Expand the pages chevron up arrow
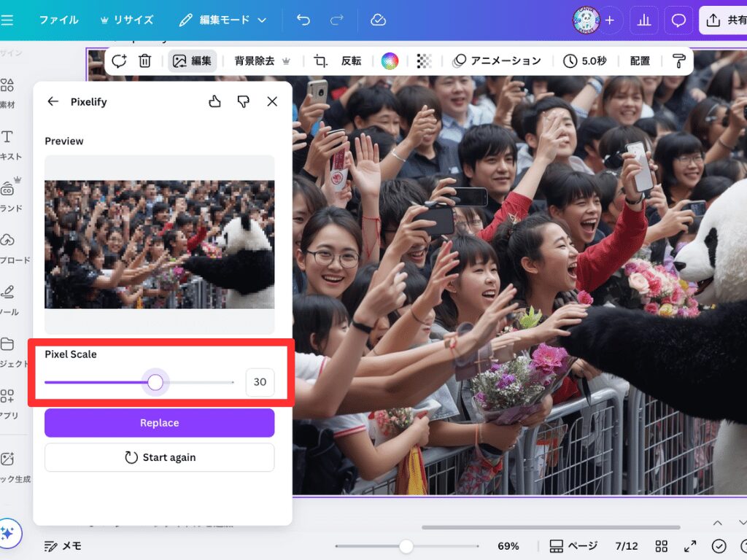 point(718,523)
